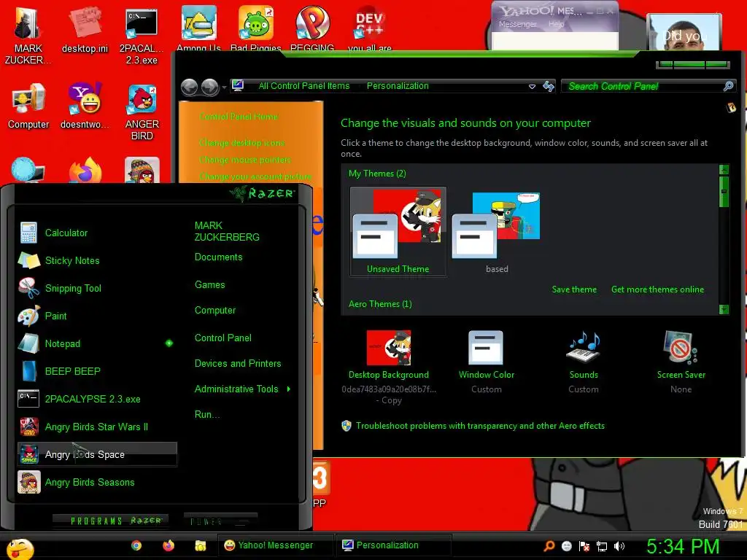Viewport: 747px width, 560px height.
Task: Open Computer from Start menu right pane
Action: tap(215, 311)
